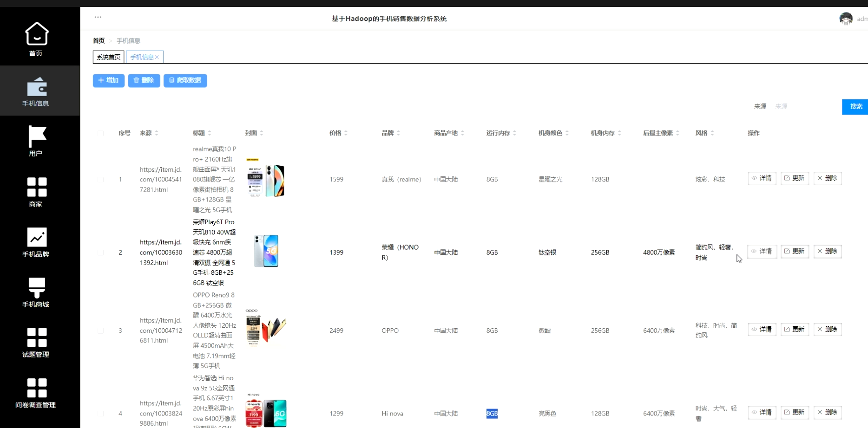Switch to the 系统首页 tab
Screen dimensions: 868x428
[x=108, y=57]
